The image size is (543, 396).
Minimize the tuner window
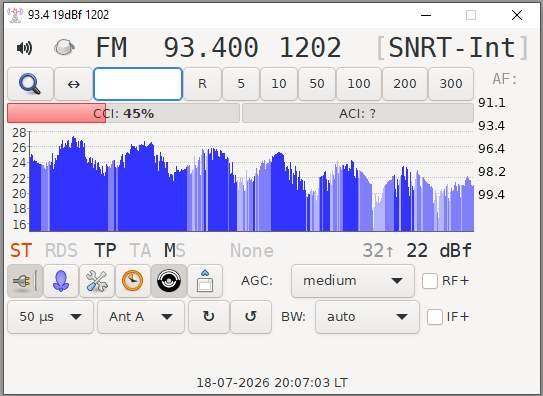click(426, 15)
